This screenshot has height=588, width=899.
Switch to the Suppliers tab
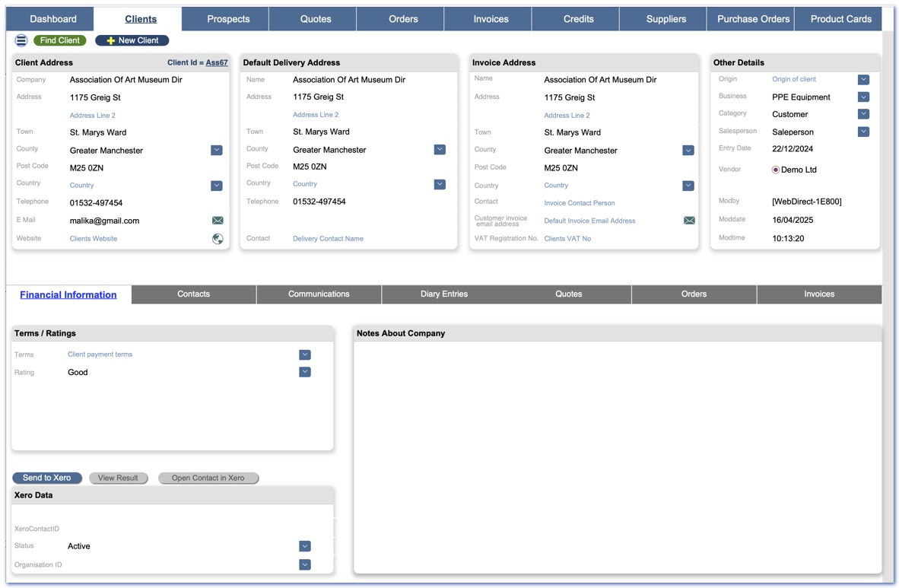tap(666, 19)
